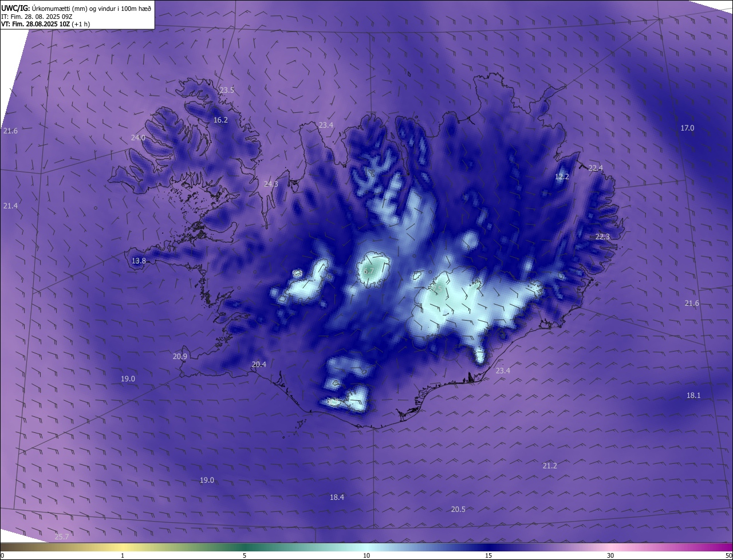Click the wind value 21.2 south of Iceland

click(550, 466)
